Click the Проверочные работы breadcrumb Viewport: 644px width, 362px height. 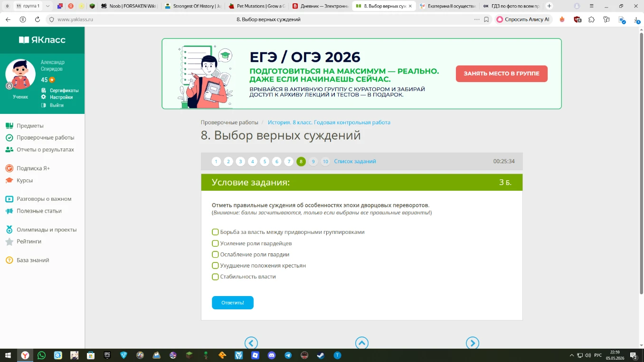point(229,122)
